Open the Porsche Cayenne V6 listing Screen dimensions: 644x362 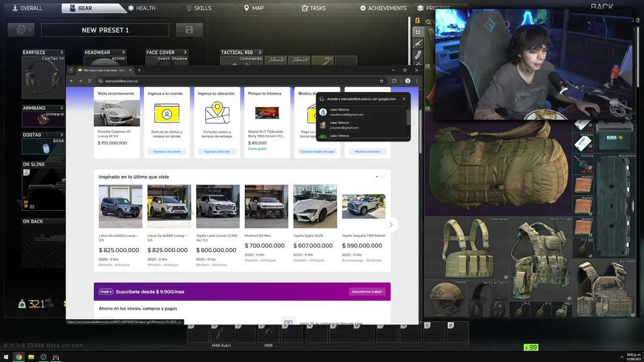pyautogui.click(x=117, y=123)
